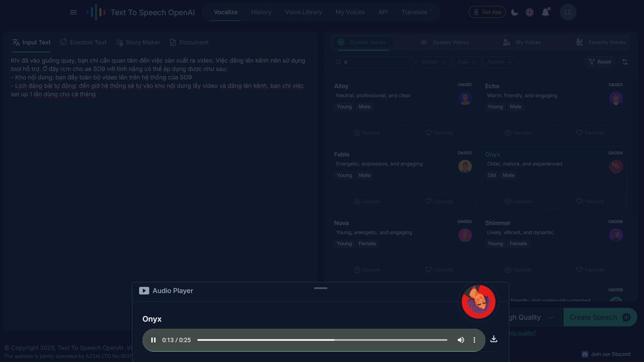Pause the Onyx audio playback
Viewport: 644px width, 362px height.
pos(153,340)
